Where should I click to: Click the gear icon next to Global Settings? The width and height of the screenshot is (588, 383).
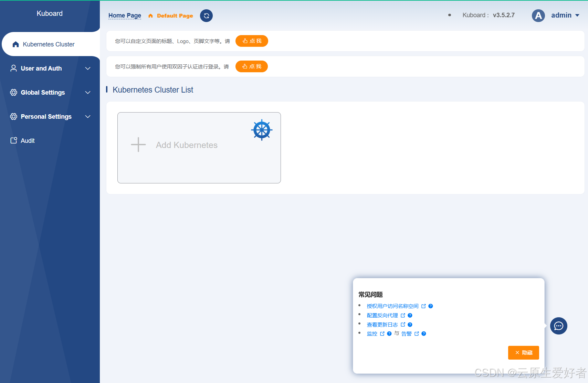(13, 93)
